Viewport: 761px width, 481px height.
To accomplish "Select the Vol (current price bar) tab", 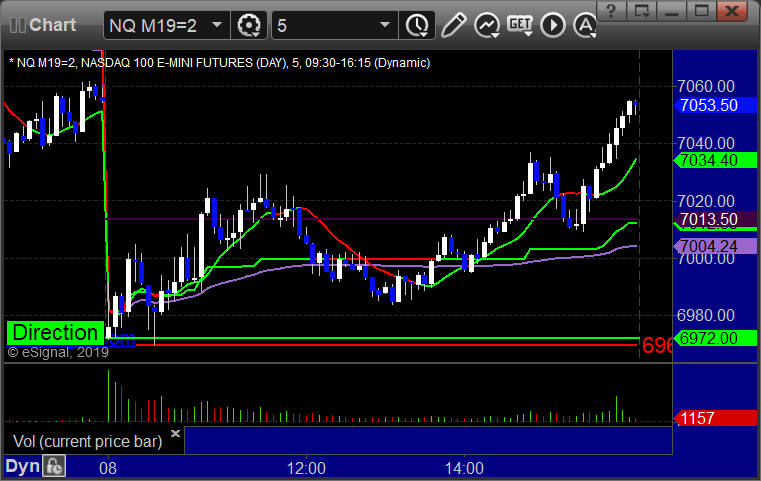I will coord(87,441).
